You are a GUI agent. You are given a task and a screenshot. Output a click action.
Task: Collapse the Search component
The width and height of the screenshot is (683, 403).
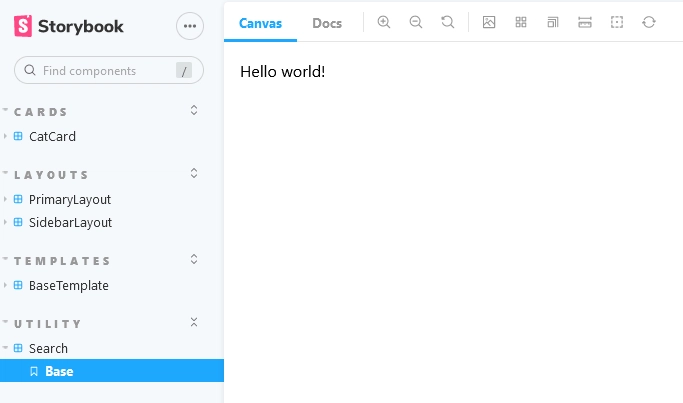click(48, 349)
